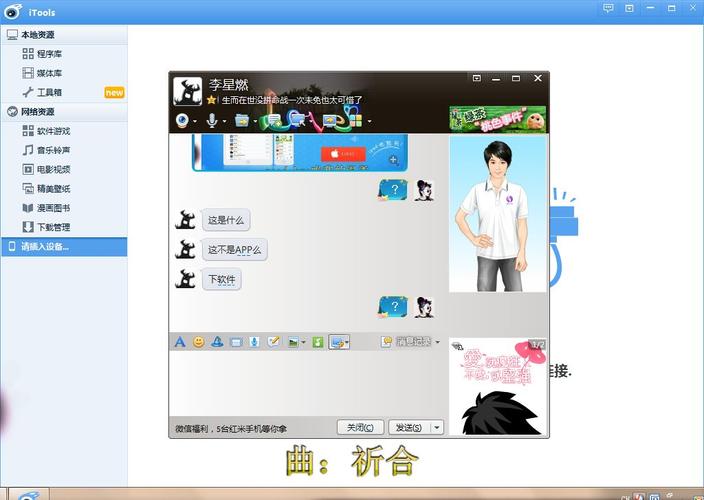704x500 pixels.
Task: Click the send file folder icon
Action: 241,120
